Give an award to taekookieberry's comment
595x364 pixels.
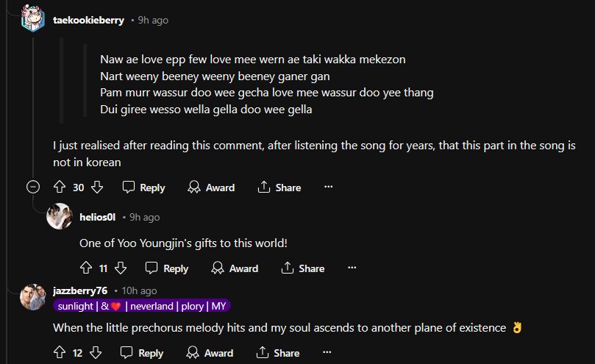[x=211, y=188]
